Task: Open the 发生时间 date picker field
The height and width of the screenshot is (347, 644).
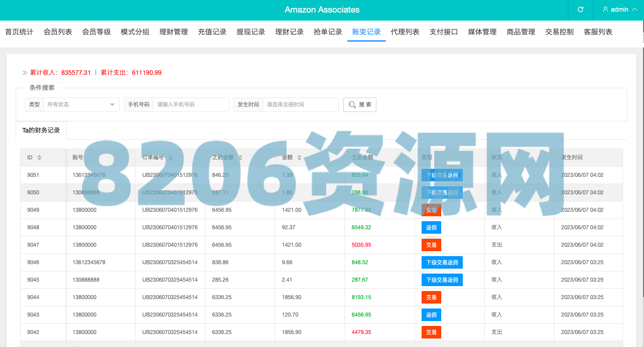Action: coord(300,104)
